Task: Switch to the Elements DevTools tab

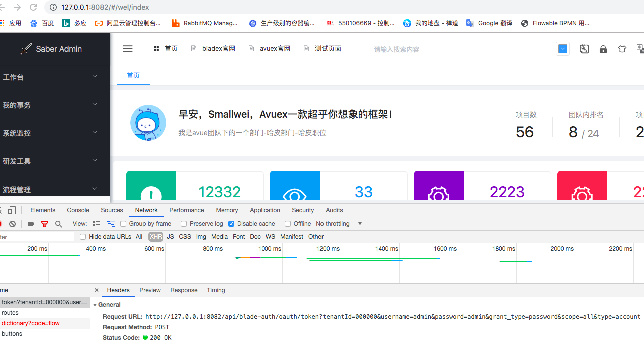Action: click(x=43, y=210)
